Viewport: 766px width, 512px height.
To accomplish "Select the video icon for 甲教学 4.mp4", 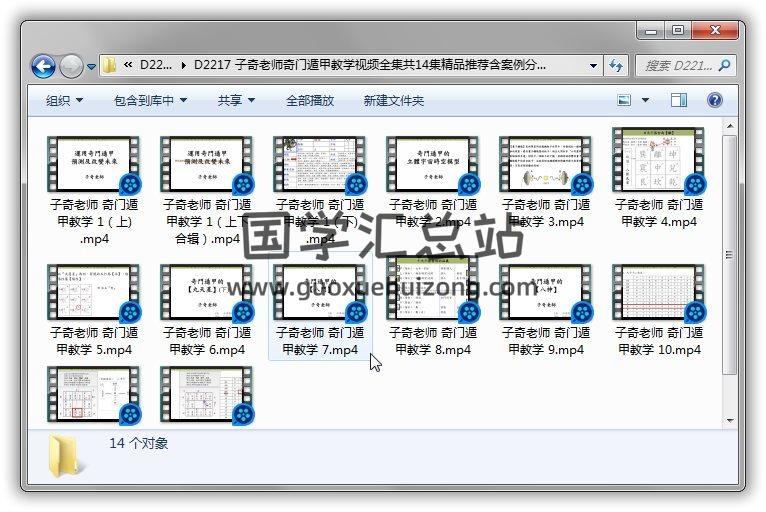I will (659, 160).
